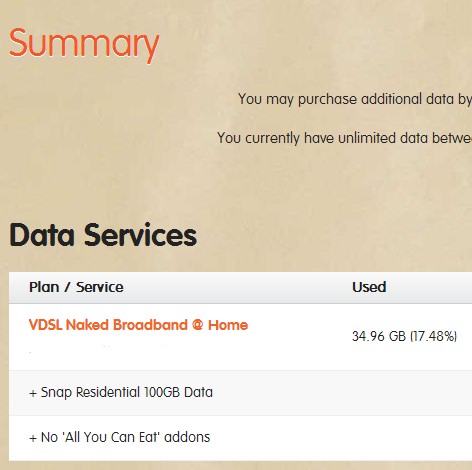Screen dimensions: 472x470
Task: Click the plus sign before No 'All You Can Eat'
Action: (33, 438)
